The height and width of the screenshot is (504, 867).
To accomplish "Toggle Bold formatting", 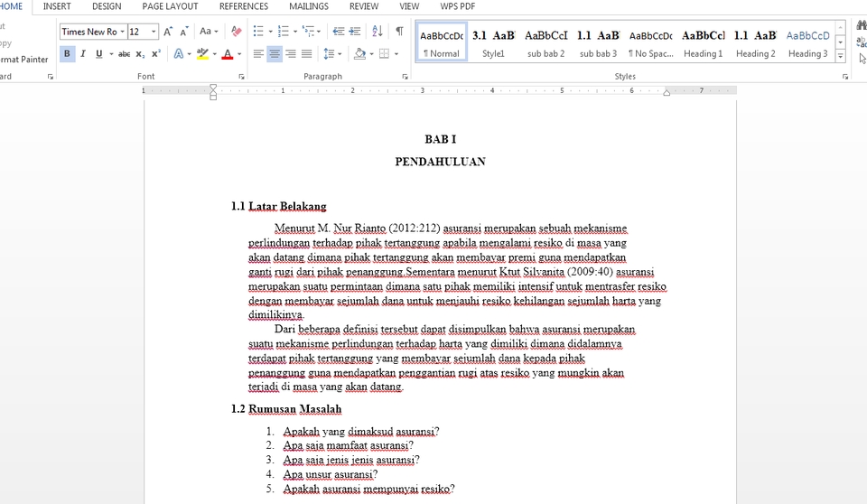I will 67,54.
